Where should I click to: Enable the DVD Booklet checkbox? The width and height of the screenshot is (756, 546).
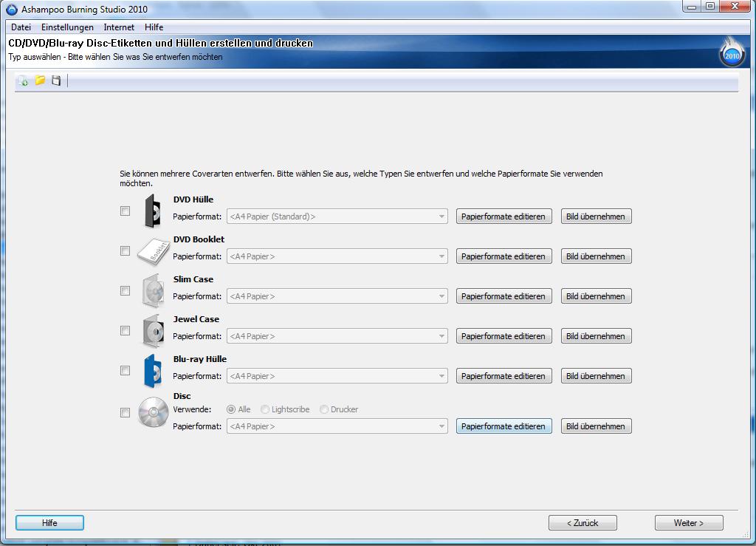point(125,250)
